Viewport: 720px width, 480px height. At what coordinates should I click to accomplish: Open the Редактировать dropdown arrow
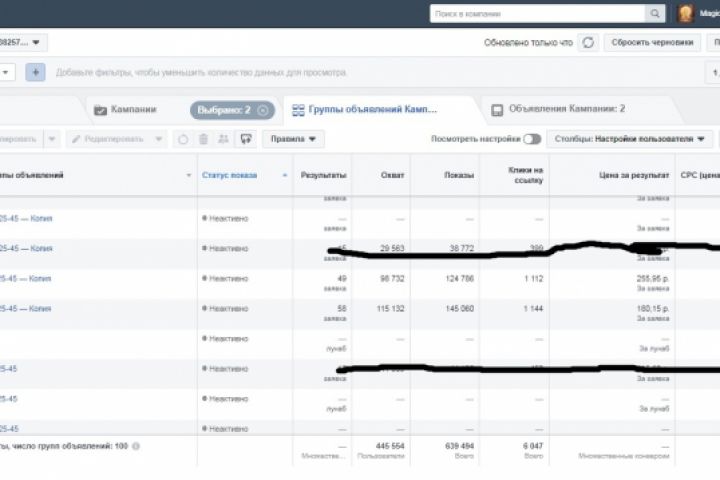[158, 139]
